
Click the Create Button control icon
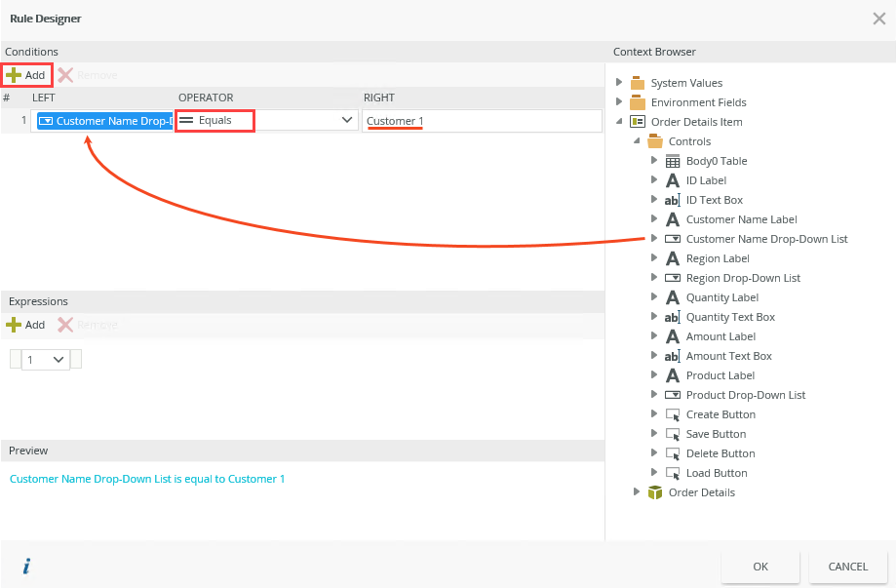coord(673,414)
